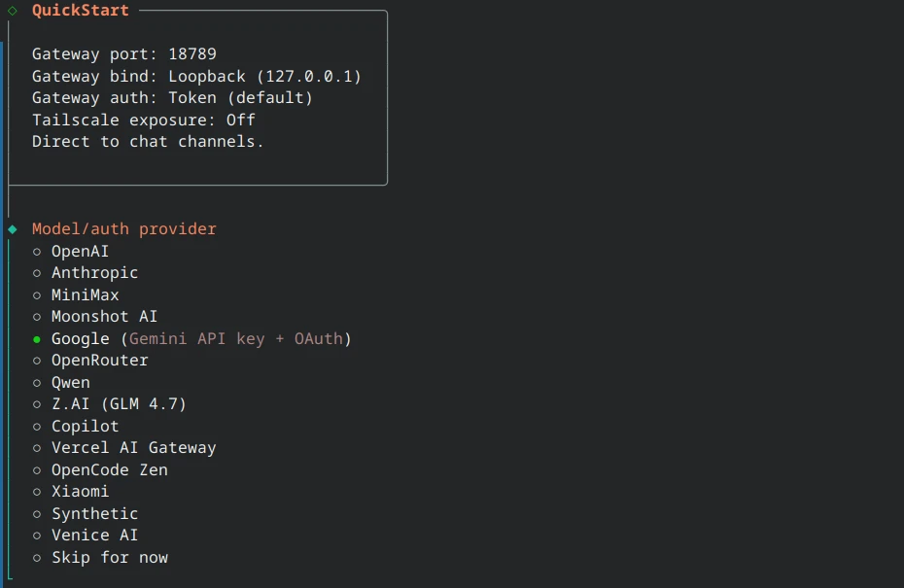
Task: Click the QuickStart title label
Action: [79, 11]
